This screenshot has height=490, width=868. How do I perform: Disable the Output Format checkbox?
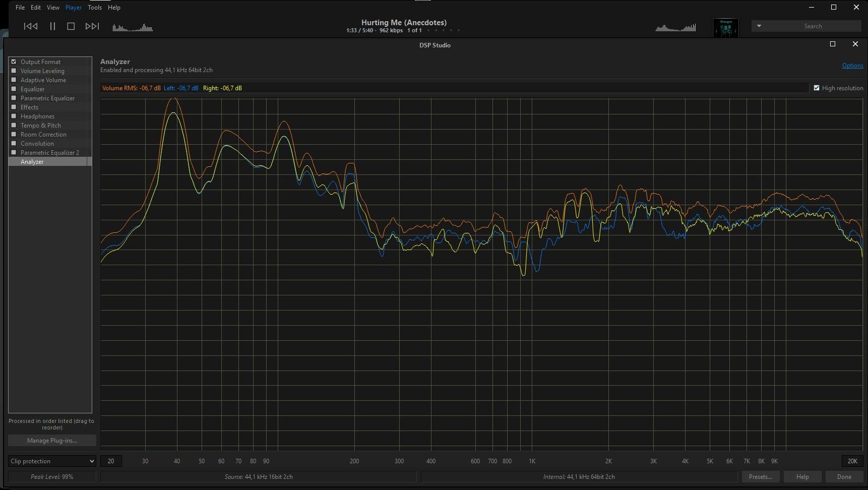(x=14, y=62)
